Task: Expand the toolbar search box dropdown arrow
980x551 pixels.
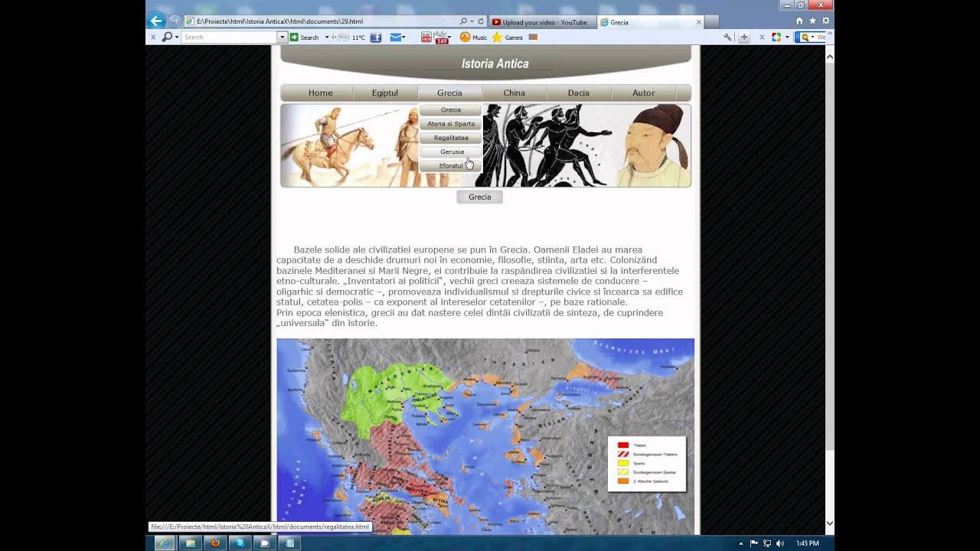Action: (x=282, y=37)
